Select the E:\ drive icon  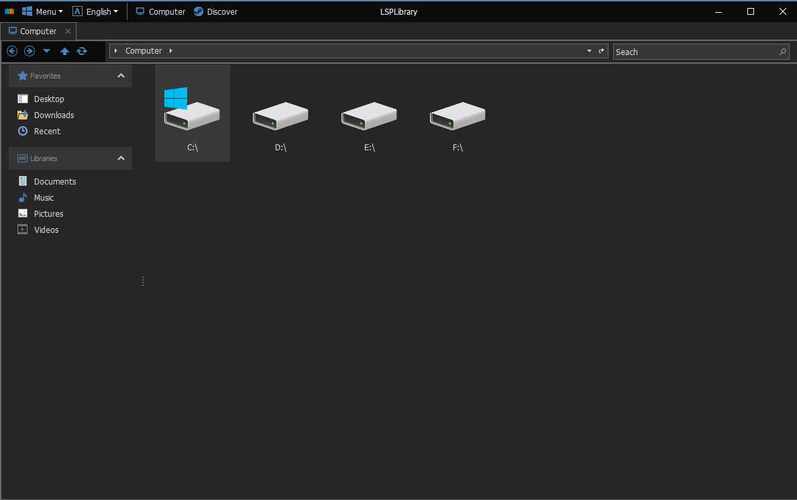369,124
